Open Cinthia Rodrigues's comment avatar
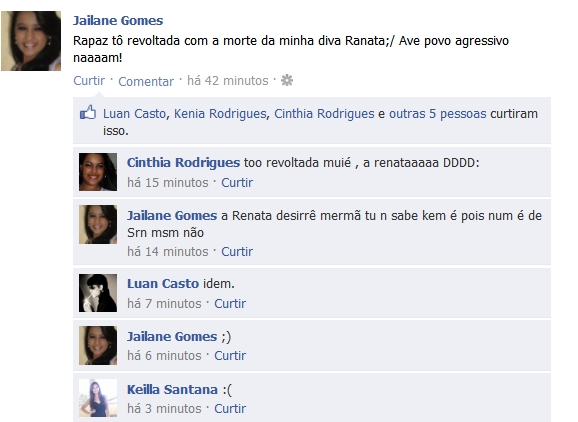 pyautogui.click(x=98, y=172)
